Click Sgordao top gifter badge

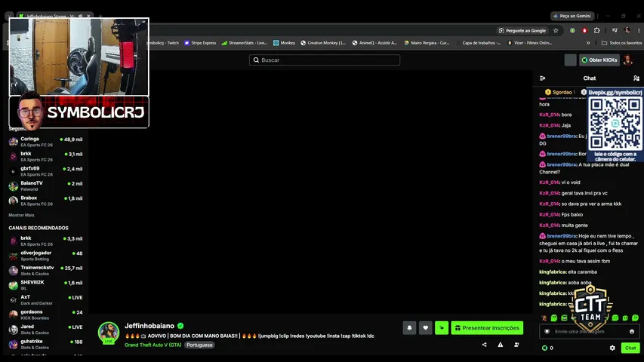[560, 92]
